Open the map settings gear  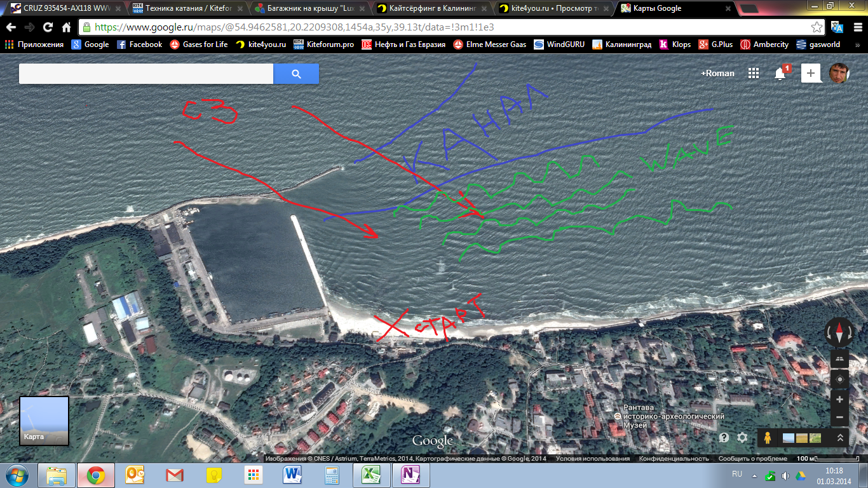(x=742, y=438)
